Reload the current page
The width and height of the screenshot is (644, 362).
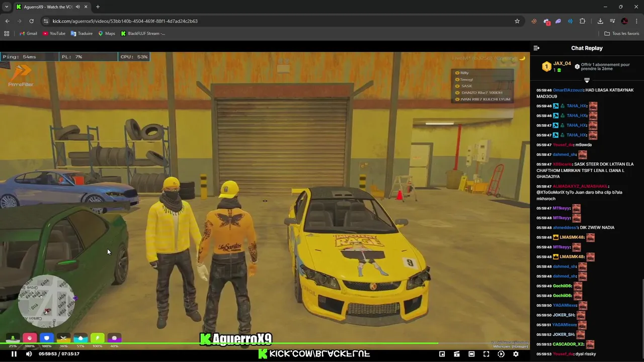click(31, 21)
